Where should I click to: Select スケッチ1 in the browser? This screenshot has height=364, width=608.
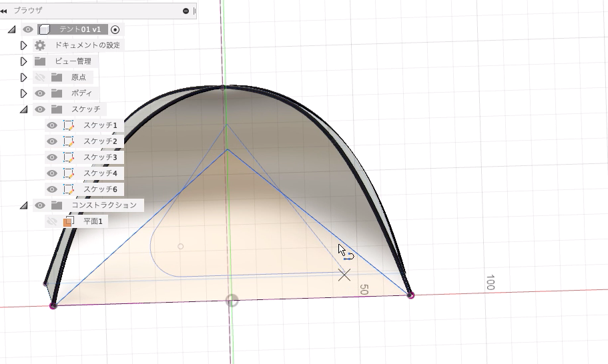tap(100, 125)
